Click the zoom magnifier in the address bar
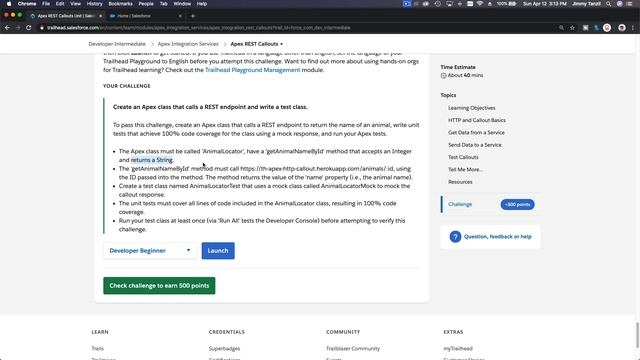Screen dimensions: 640x360 coord(561,28)
